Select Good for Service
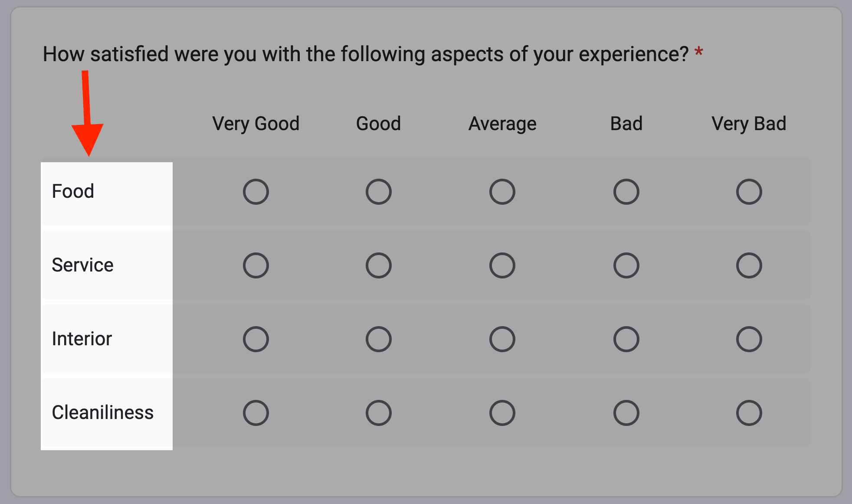The height and width of the screenshot is (504, 852). [x=378, y=265]
